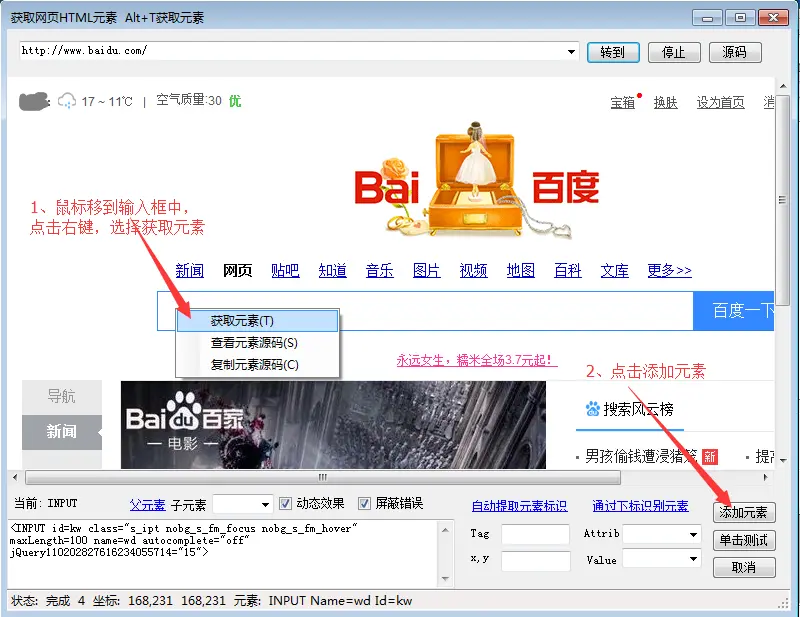This screenshot has height=617, width=800.
Task: Click the 取消 button
Action: tap(744, 567)
